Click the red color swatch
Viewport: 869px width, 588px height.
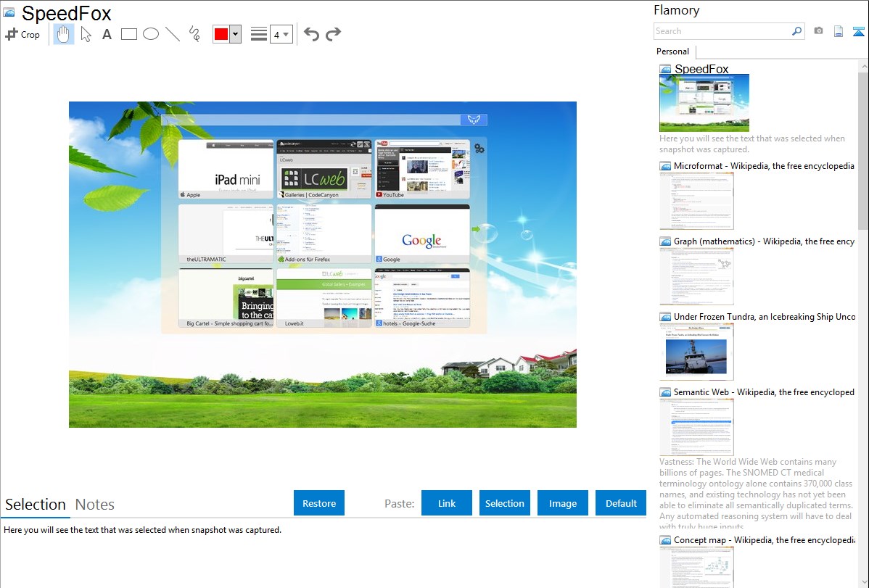click(x=221, y=34)
